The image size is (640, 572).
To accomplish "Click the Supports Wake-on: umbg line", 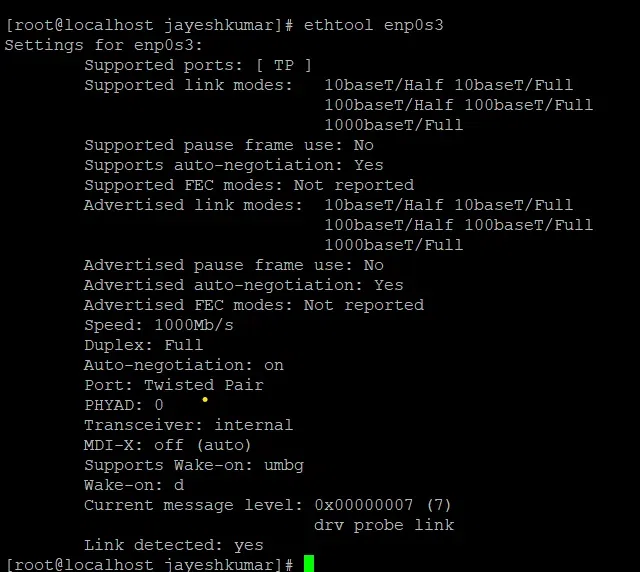I will pyautogui.click(x=193, y=465).
